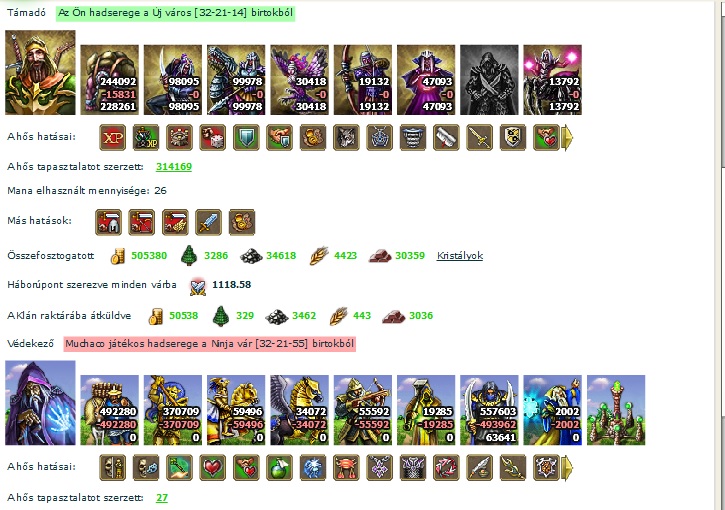The width and height of the screenshot is (725, 510).
Task: Expand more attacker hero effects arrow
Action: click(x=567, y=138)
